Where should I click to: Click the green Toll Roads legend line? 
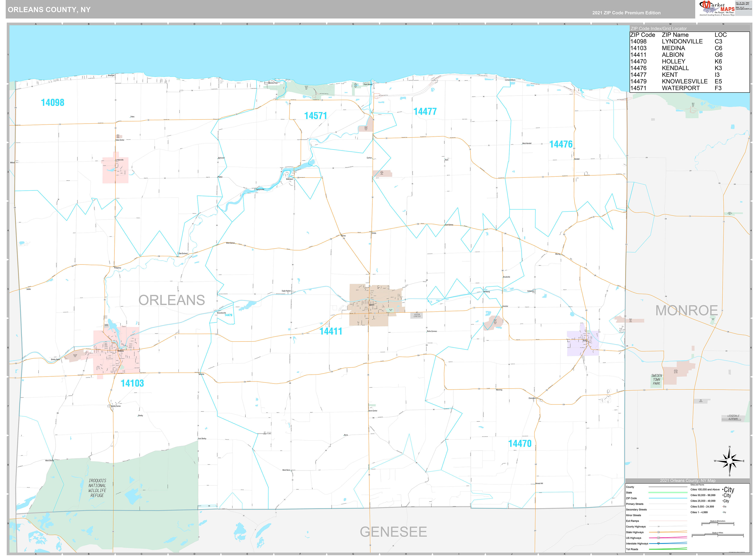668,549
